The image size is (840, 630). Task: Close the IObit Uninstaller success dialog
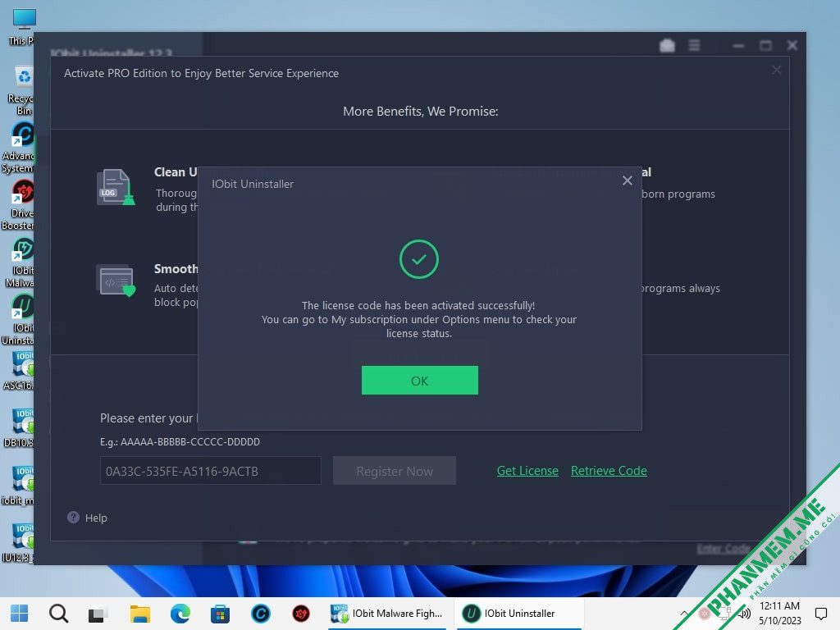628,181
